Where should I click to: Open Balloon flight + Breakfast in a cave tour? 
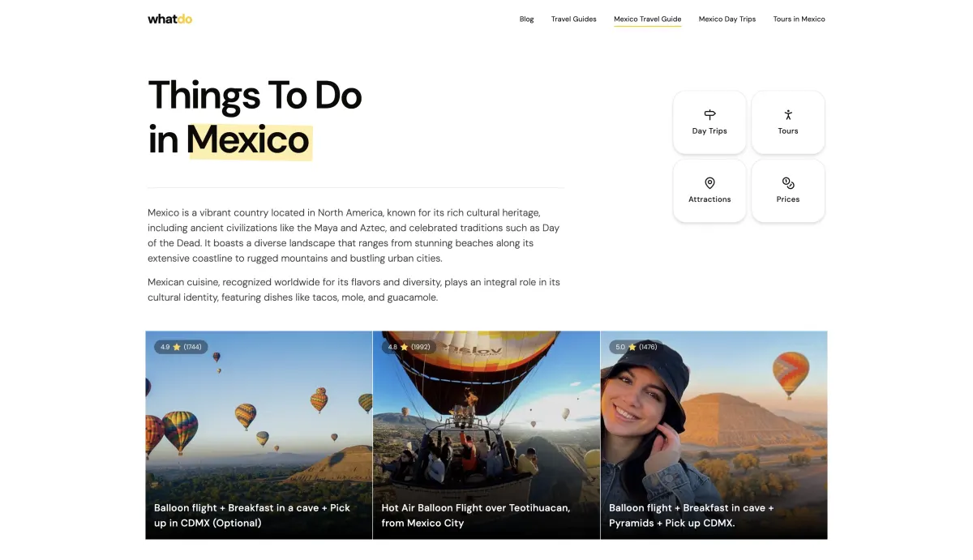click(259, 435)
